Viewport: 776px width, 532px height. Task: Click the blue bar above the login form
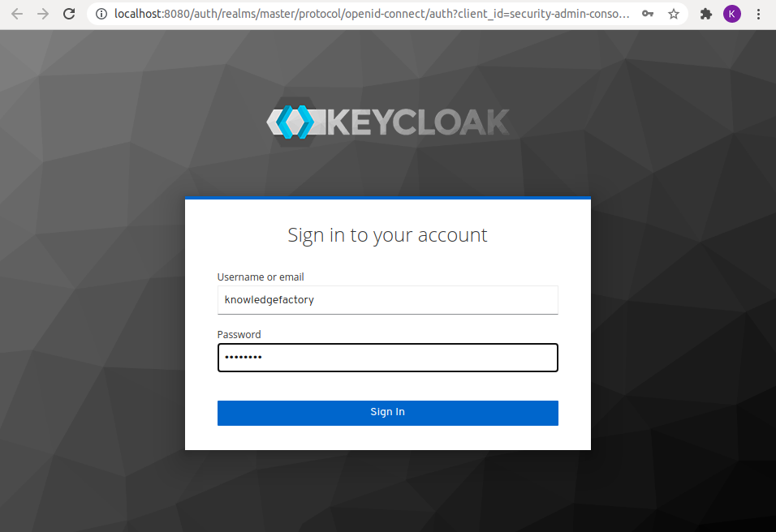pos(387,197)
